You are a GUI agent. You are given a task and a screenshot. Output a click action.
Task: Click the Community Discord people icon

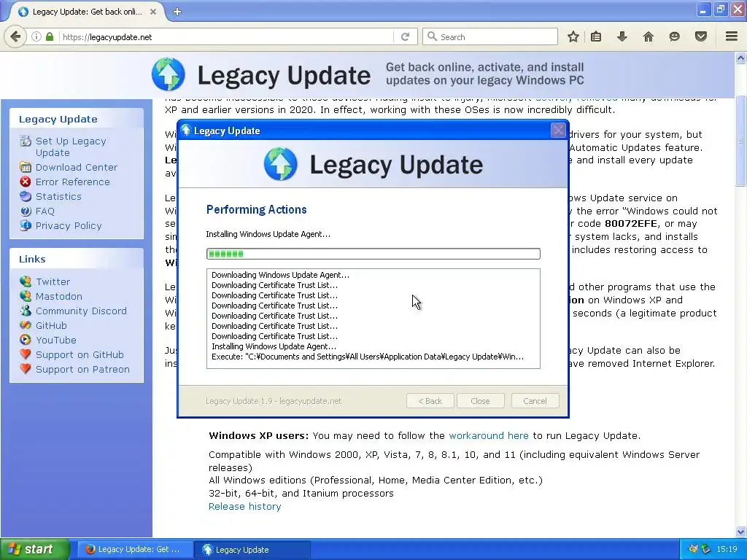(26, 311)
